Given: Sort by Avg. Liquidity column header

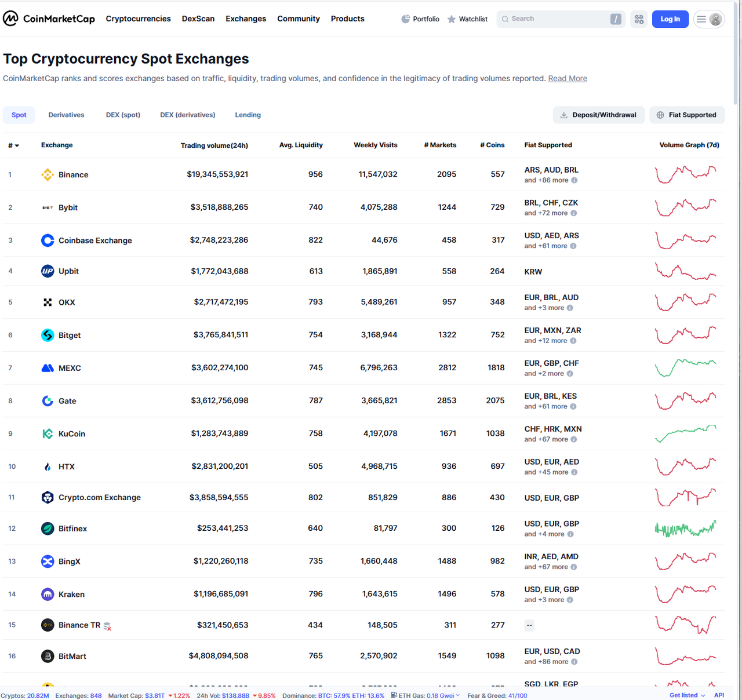Looking at the screenshot, I should pyautogui.click(x=301, y=145).
